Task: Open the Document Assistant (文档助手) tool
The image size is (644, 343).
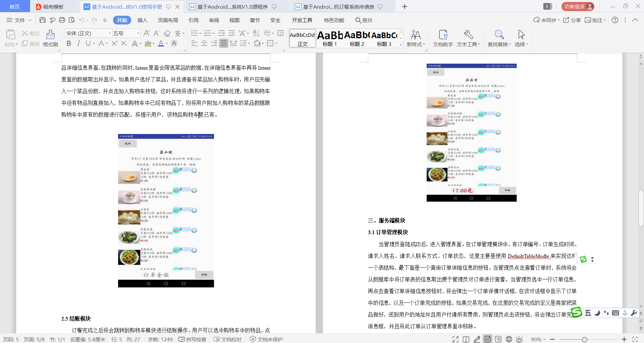Action: (x=443, y=35)
